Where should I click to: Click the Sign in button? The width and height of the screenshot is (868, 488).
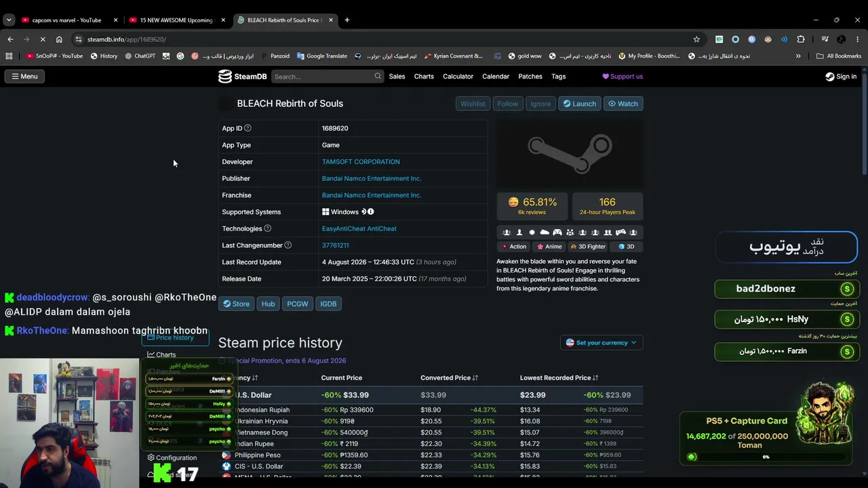coord(841,77)
